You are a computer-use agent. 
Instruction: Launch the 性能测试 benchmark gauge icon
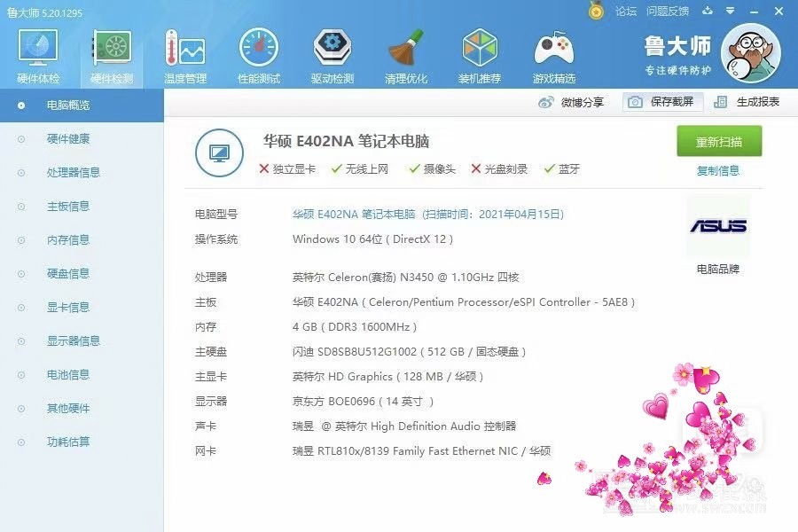(259, 55)
